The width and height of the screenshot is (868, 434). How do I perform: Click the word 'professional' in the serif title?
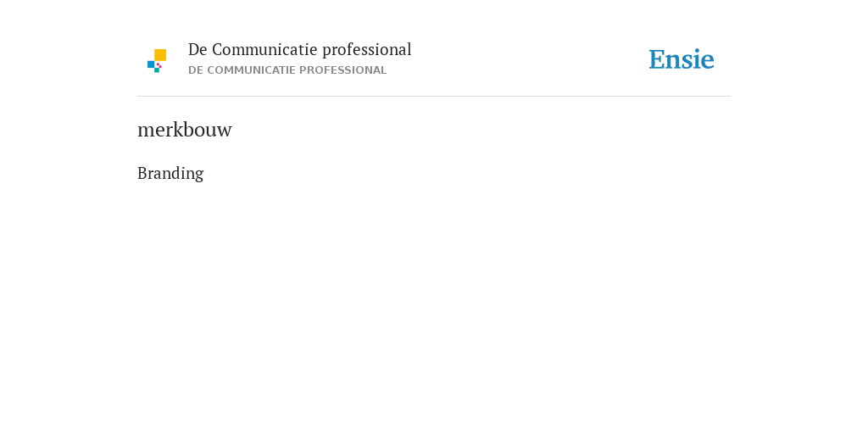tap(367, 50)
